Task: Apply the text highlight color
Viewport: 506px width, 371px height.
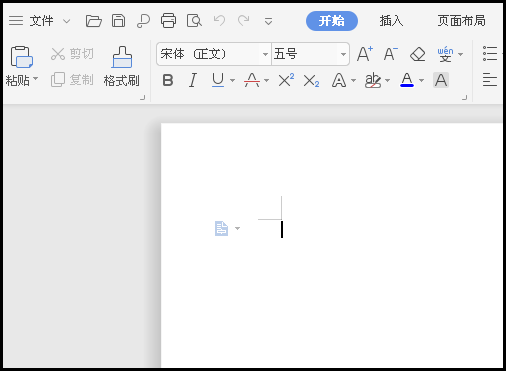Action: point(373,80)
